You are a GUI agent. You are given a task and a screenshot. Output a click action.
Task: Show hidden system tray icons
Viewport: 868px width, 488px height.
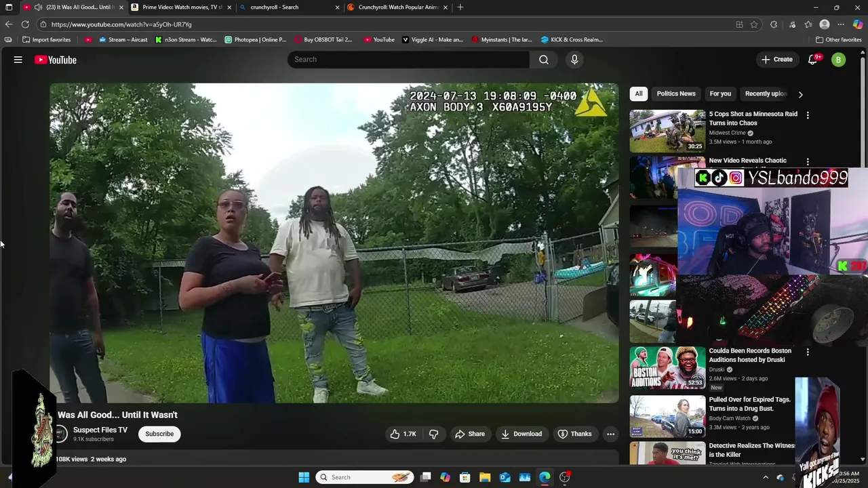coord(766,477)
